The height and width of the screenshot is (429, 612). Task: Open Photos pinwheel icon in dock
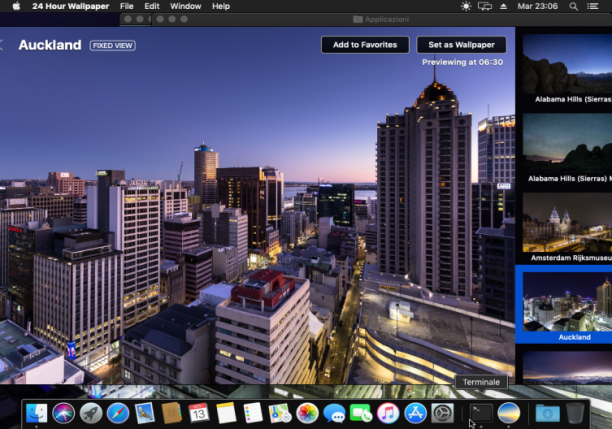(307, 413)
